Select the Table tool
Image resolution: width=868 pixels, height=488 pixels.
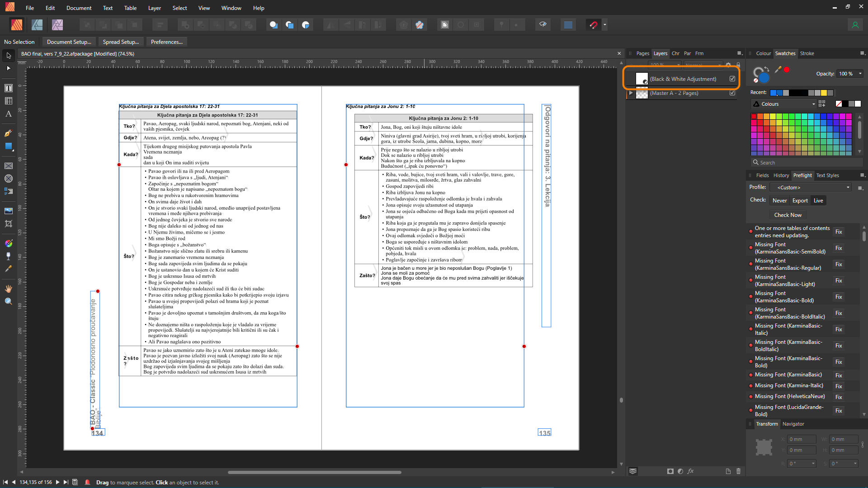point(8,101)
